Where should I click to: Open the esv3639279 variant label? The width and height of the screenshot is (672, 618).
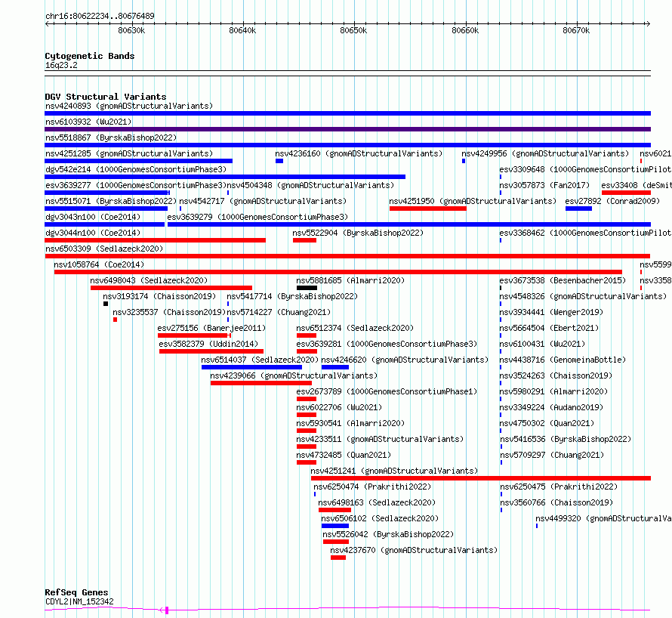coord(257,217)
